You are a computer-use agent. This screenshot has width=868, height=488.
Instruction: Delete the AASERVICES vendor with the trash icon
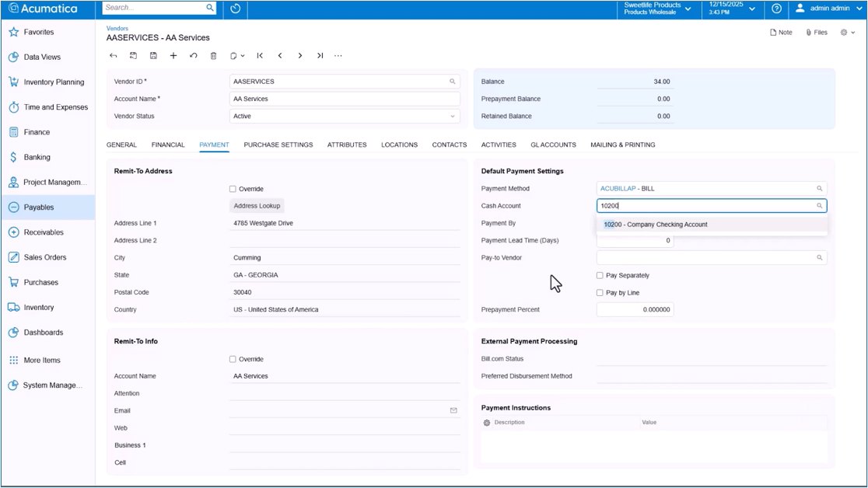[x=213, y=55]
